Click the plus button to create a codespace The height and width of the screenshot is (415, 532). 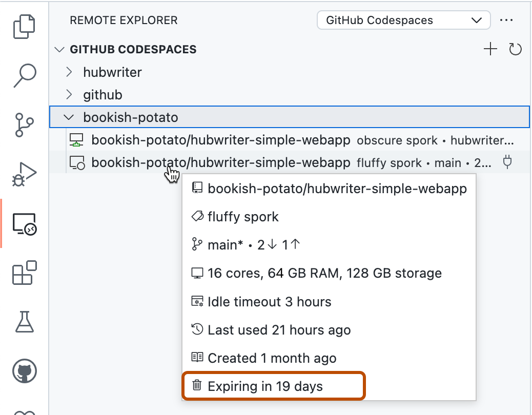(489, 49)
